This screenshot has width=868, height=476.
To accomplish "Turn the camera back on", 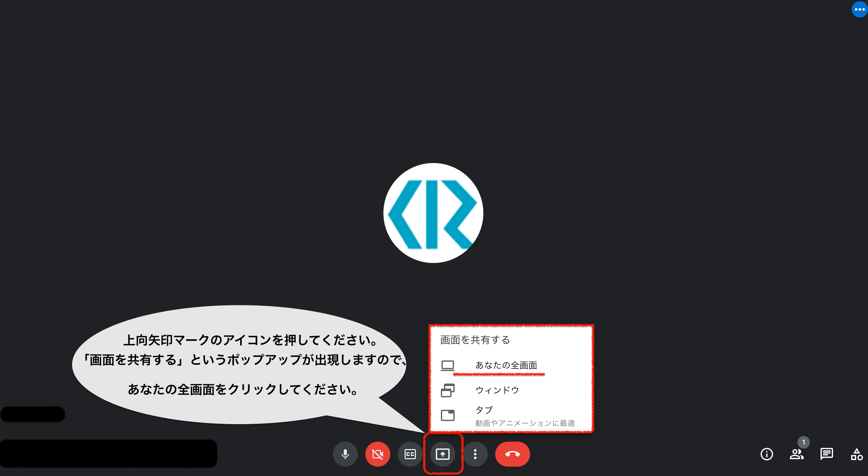I will click(377, 454).
